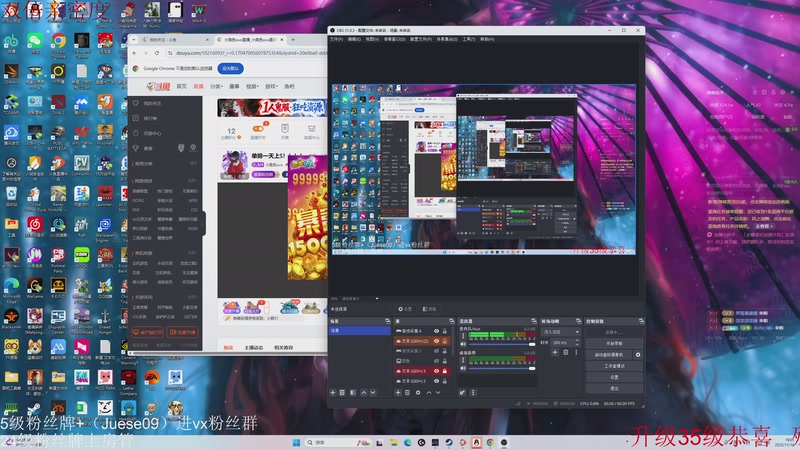Hide the red-highlighted 文本 (GDI+) 3 source
Viewport: 800px width, 450px height.
coord(436,371)
